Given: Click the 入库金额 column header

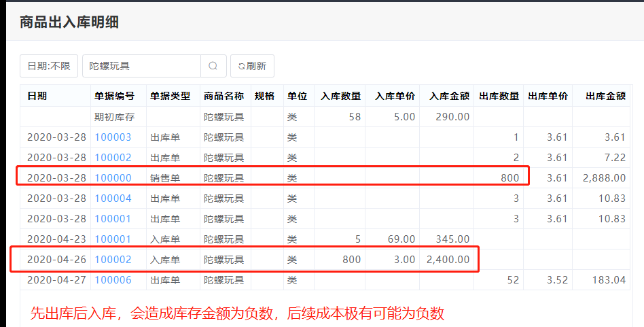Looking at the screenshot, I should [449, 96].
